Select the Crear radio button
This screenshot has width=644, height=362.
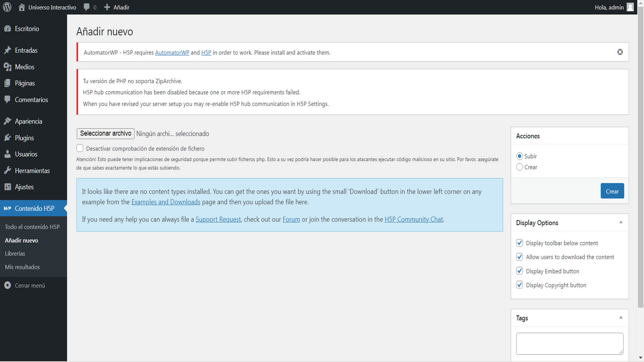(520, 167)
